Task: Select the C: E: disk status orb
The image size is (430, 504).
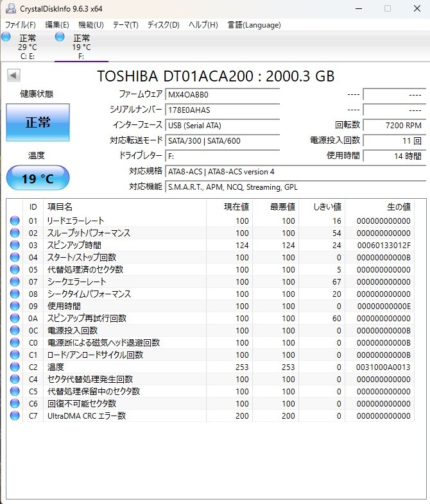Action: coord(6,37)
